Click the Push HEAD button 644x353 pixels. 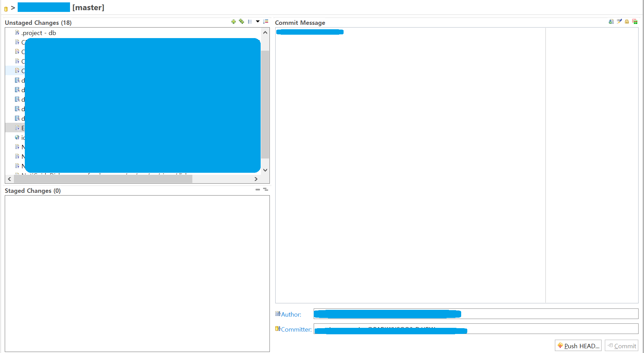tap(578, 346)
